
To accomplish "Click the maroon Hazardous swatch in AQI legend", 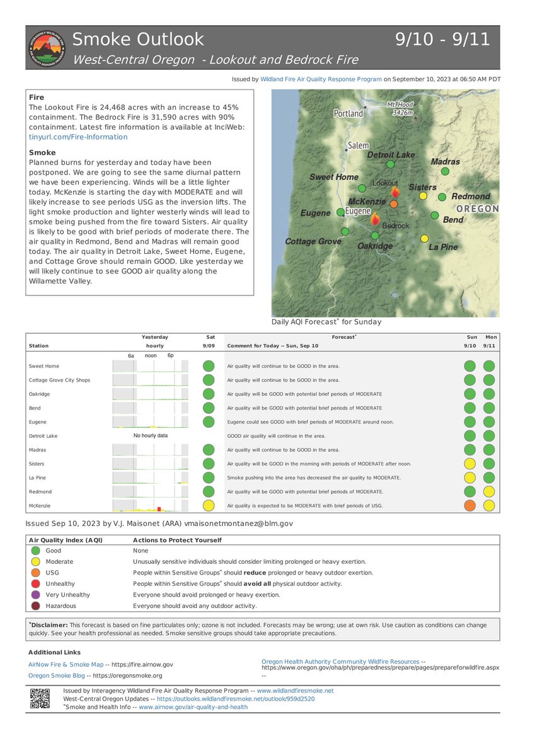I will click(35, 605).
